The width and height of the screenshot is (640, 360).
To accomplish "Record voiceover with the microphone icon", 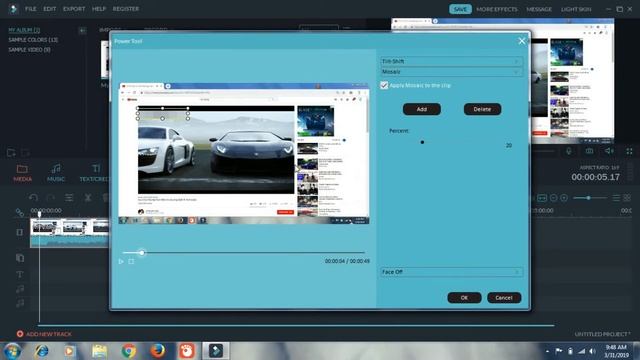I will pyautogui.click(x=569, y=151).
